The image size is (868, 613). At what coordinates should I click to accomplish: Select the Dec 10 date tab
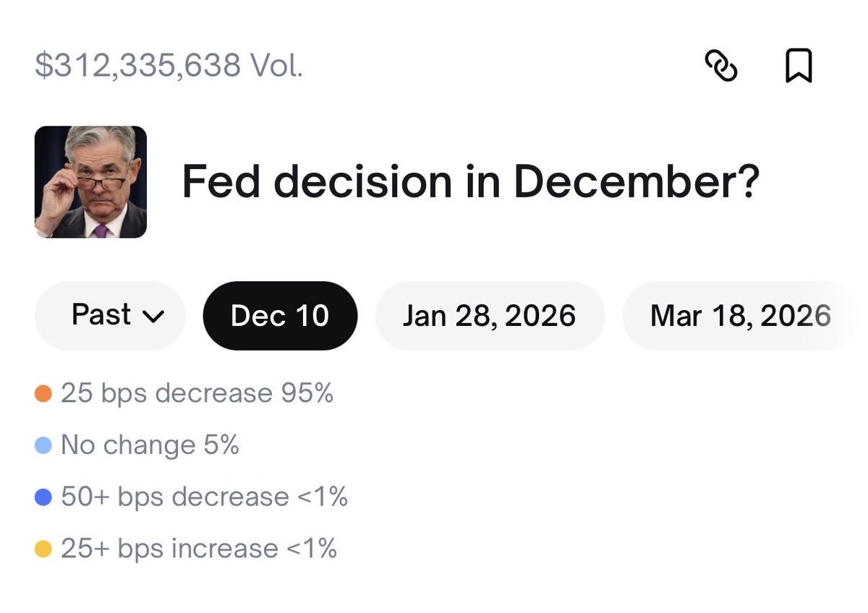(280, 316)
